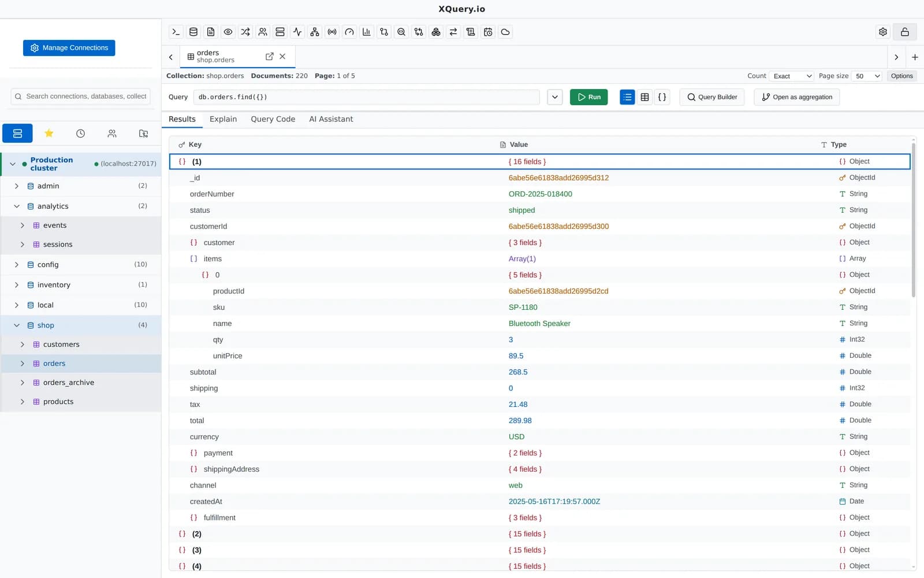The height and width of the screenshot is (578, 924).
Task: Open the shell terminal icon in toolbar
Action: tap(176, 32)
